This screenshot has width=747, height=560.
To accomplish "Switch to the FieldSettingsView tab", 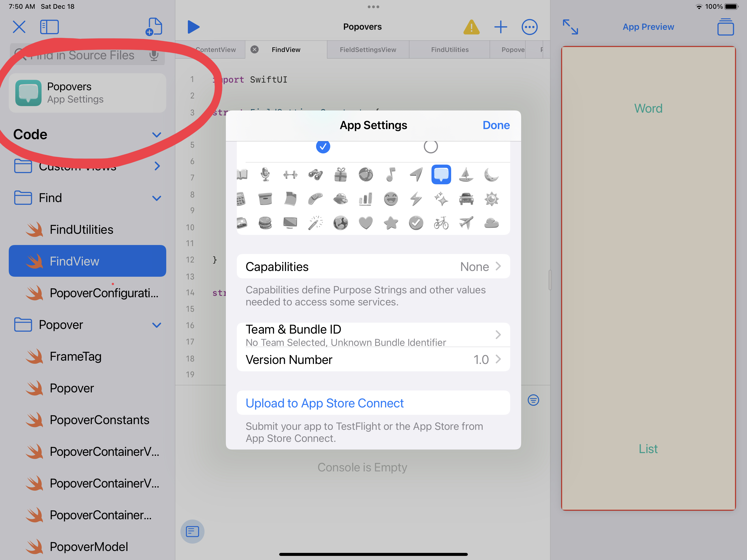I will [x=368, y=50].
